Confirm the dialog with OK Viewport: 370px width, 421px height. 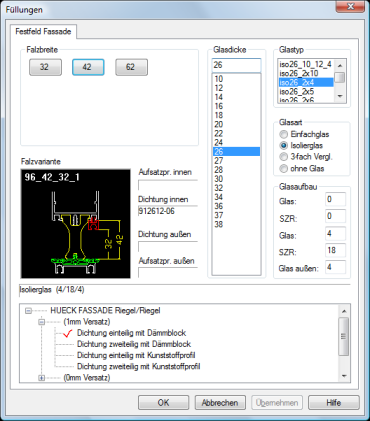coord(163,403)
